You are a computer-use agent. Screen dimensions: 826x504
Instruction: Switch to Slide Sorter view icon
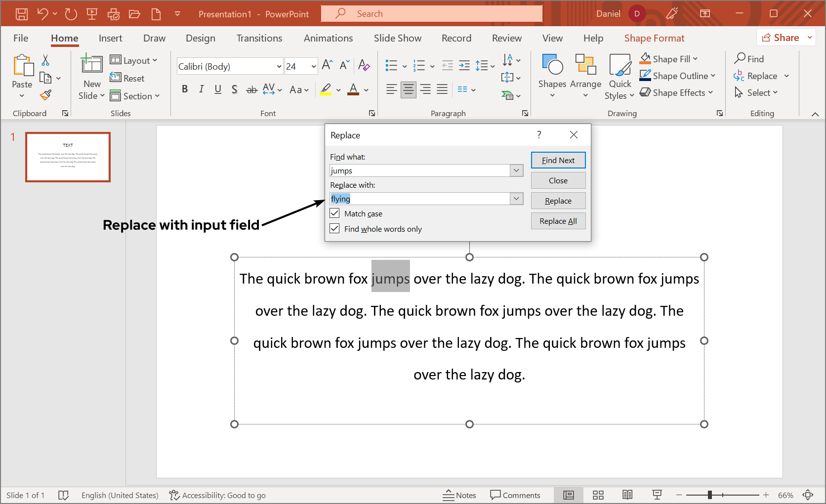tap(598, 495)
